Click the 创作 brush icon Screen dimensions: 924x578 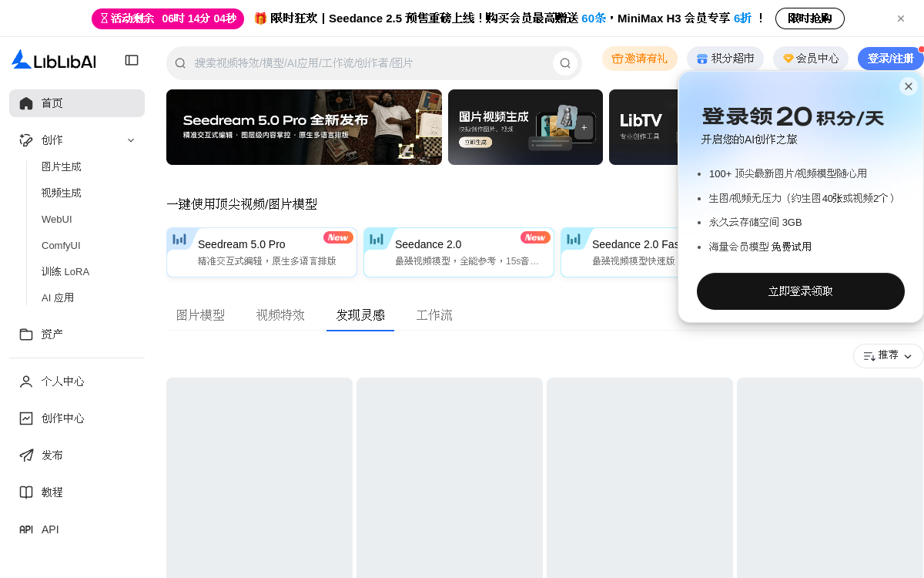click(x=26, y=140)
